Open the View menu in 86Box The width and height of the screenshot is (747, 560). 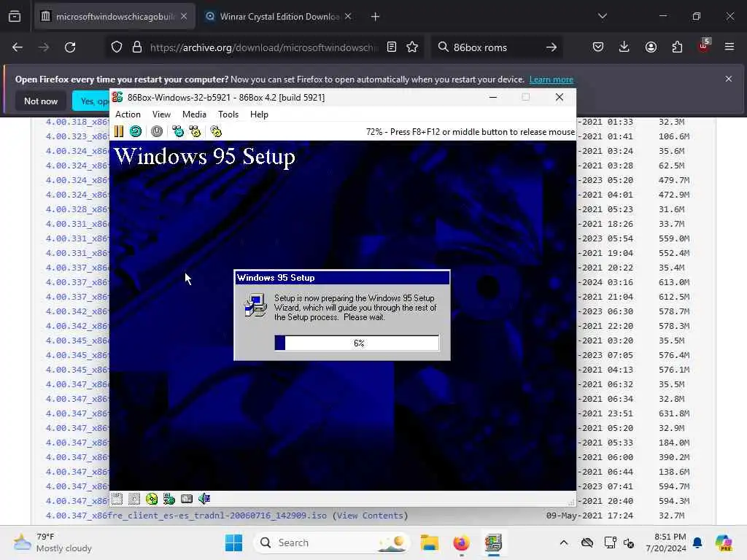(161, 114)
